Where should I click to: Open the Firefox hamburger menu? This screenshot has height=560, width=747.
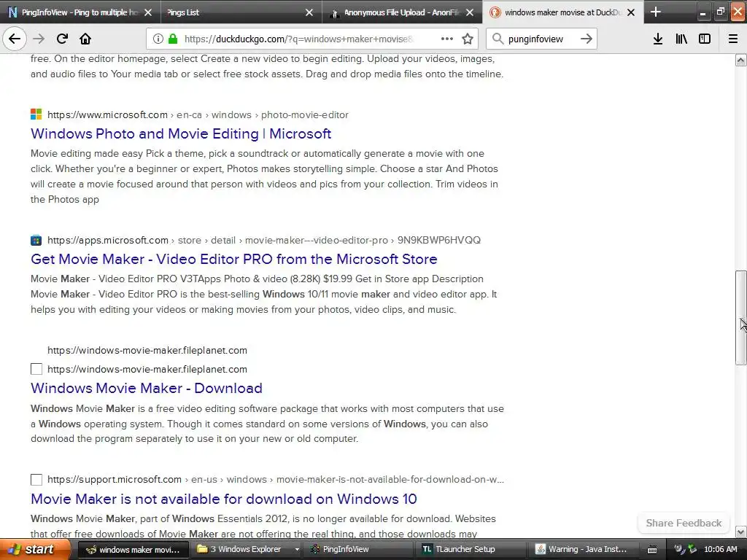pyautogui.click(x=733, y=39)
